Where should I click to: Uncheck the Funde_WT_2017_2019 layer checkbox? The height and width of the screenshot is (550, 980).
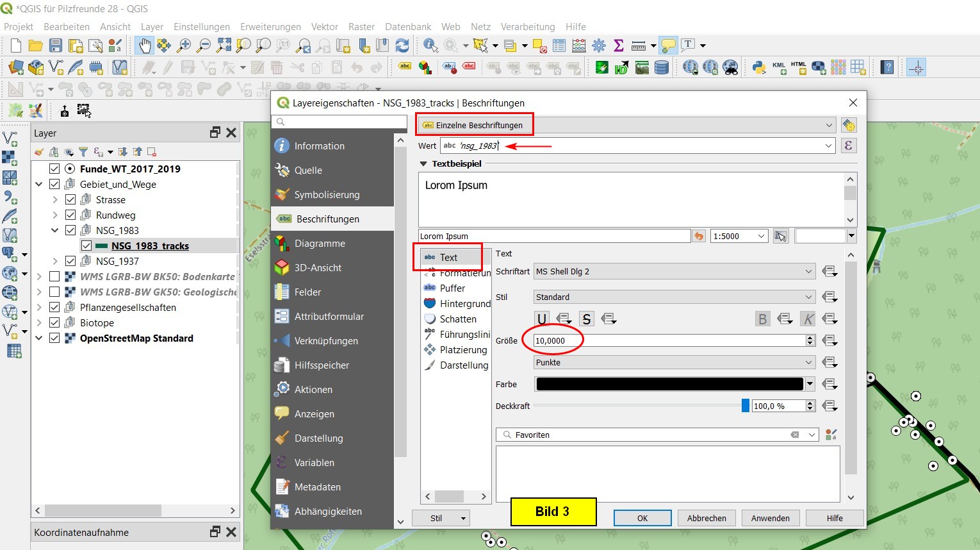pyautogui.click(x=54, y=169)
